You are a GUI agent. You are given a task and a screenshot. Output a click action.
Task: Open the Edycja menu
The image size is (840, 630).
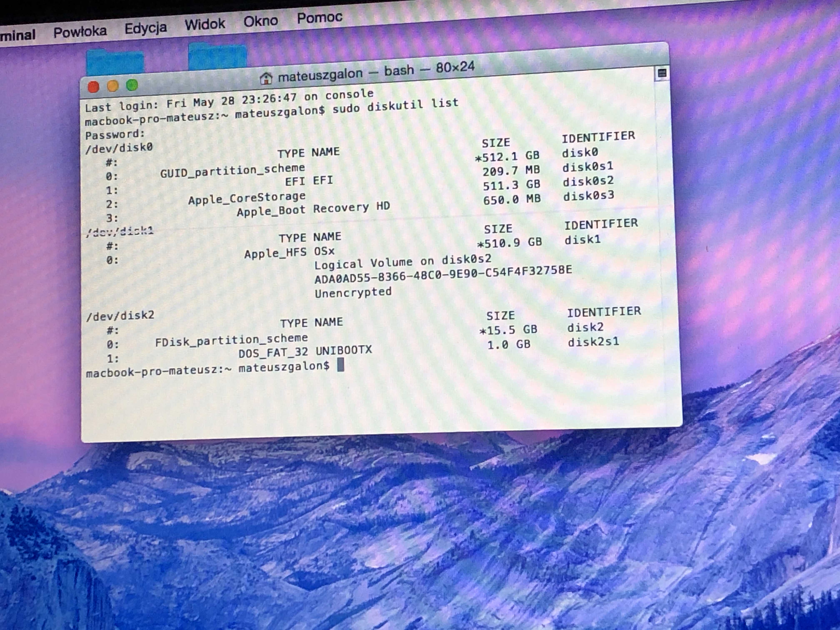click(145, 28)
